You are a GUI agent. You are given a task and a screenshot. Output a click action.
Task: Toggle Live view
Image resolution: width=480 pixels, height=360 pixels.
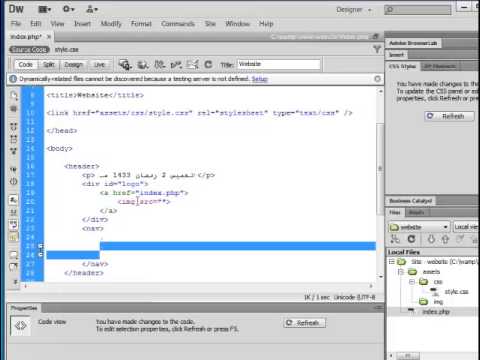[99, 64]
